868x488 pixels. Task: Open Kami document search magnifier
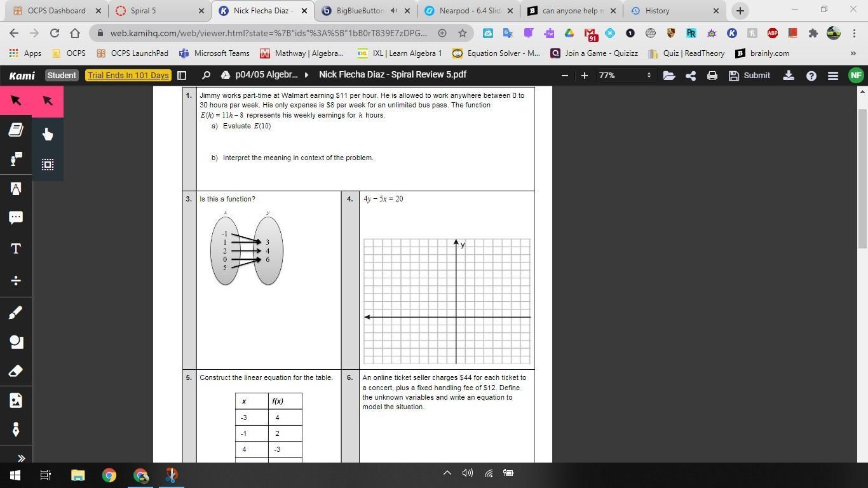coord(206,75)
